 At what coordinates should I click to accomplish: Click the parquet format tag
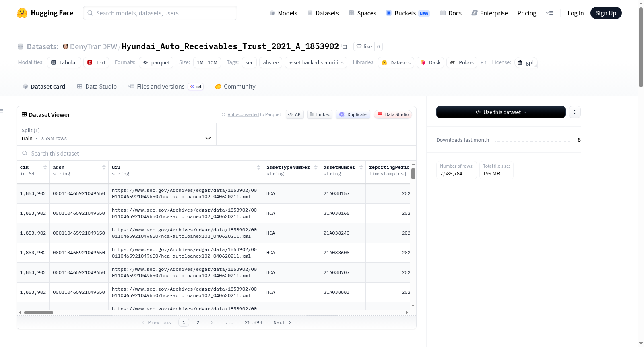click(156, 62)
